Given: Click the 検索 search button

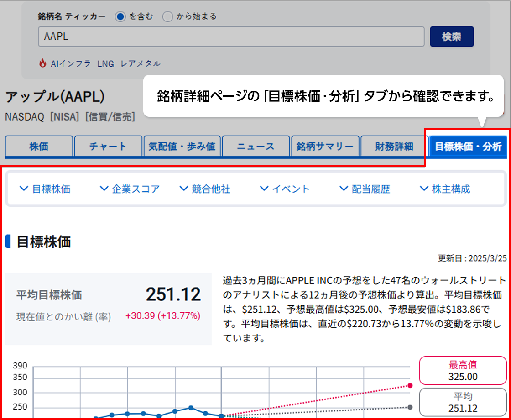Looking at the screenshot, I should 452,37.
